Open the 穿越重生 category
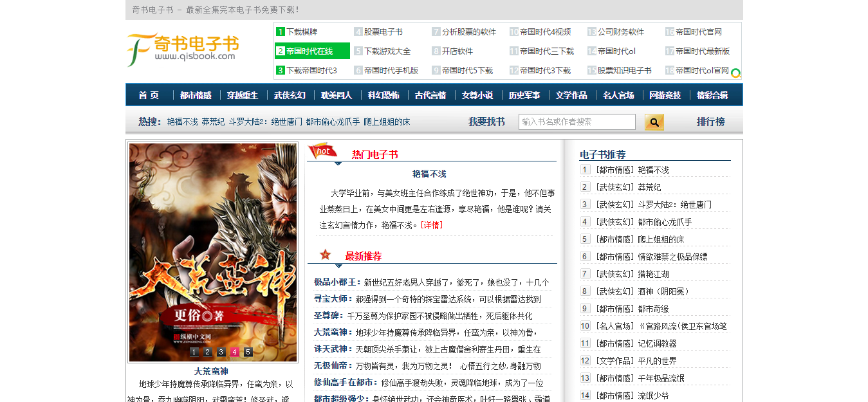The width and height of the screenshot is (868, 402). coord(243,95)
